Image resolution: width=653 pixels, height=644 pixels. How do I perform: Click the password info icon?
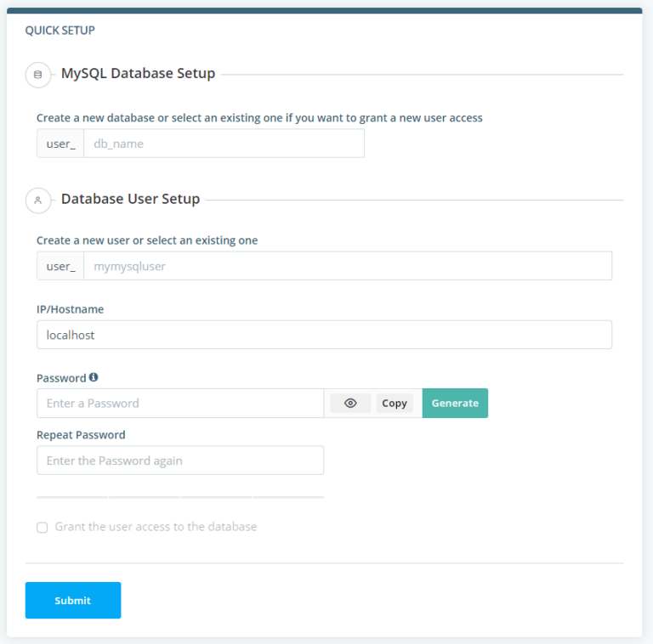(94, 377)
